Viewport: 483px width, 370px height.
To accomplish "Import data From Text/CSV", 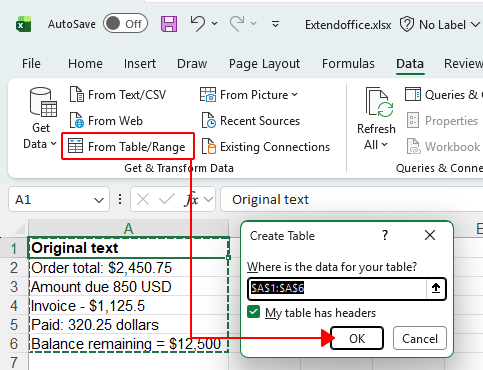I will click(118, 95).
